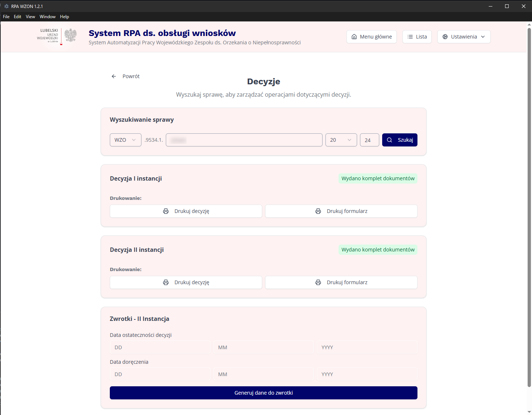
Task: Open the WZO prefix dropdown
Action: tap(125, 140)
